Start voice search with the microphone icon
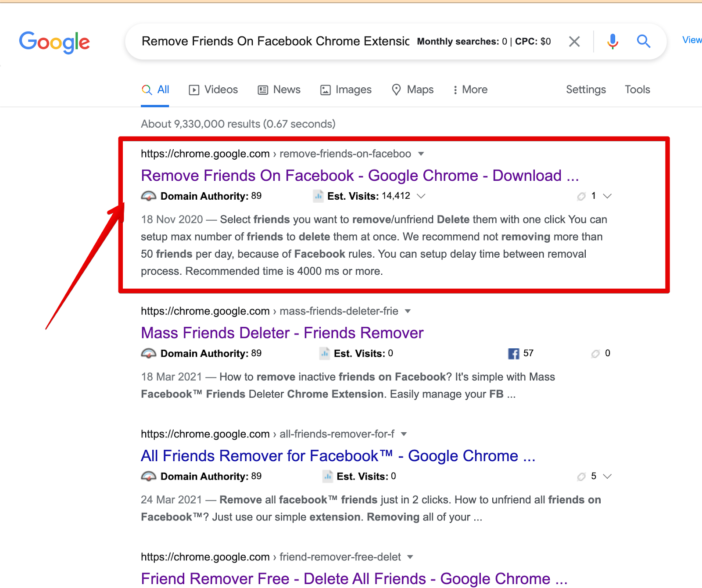The height and width of the screenshot is (588, 702). point(613,41)
